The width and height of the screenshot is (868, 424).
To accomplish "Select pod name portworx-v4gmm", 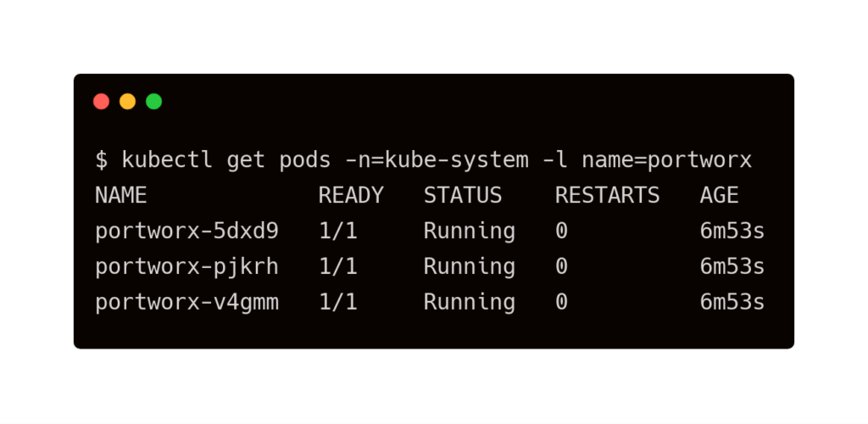I will pyautogui.click(x=186, y=302).
